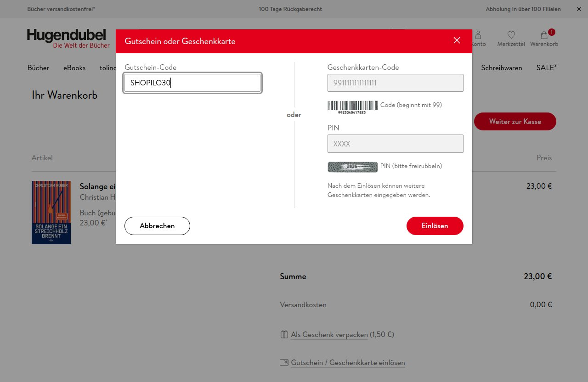Click the Hugendubel logo

click(x=68, y=39)
